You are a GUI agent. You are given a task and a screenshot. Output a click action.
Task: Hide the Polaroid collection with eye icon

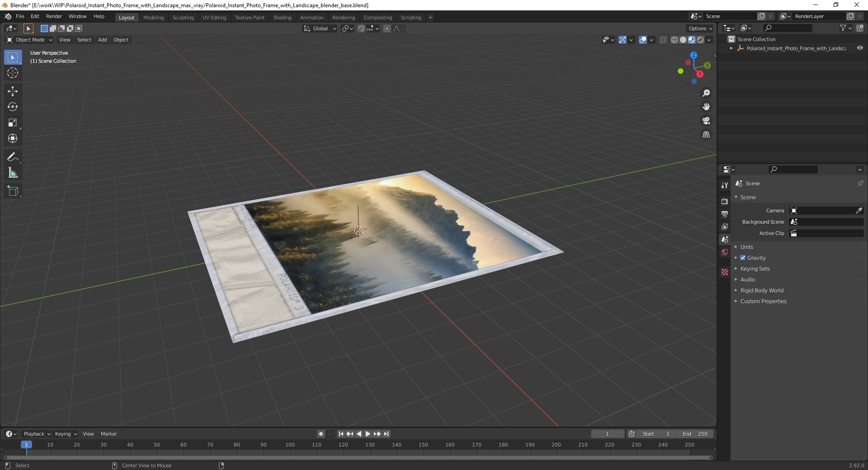pyautogui.click(x=860, y=48)
